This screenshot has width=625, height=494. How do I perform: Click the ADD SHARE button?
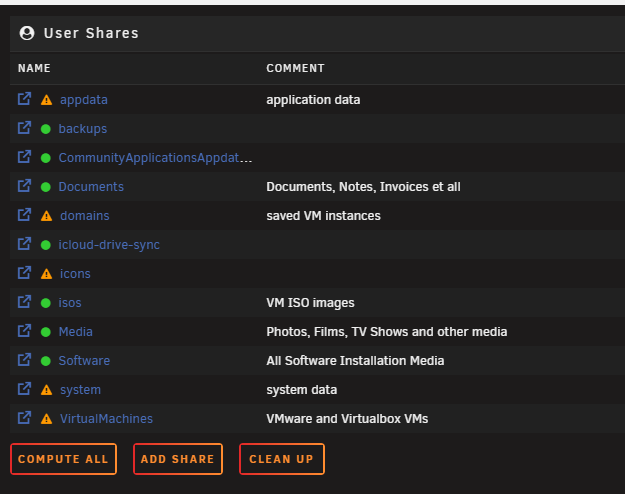(178, 459)
